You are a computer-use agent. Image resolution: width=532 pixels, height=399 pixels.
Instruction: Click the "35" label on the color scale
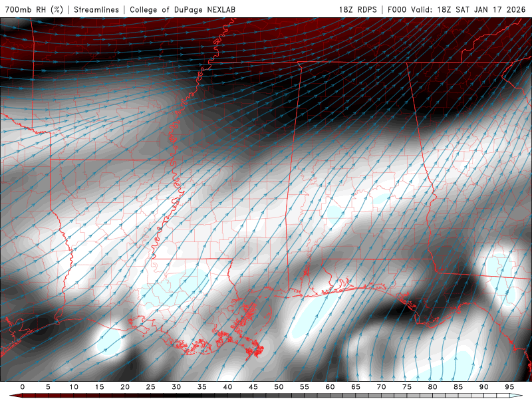tap(202, 387)
